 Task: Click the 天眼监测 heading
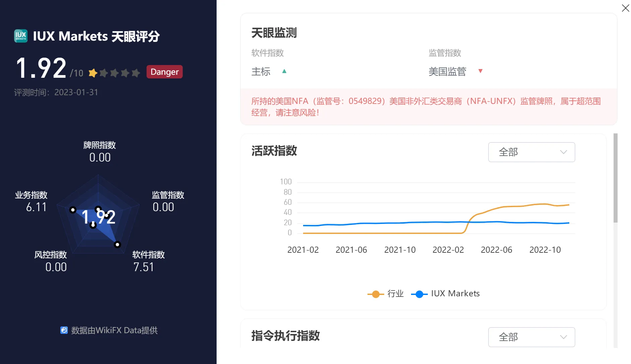click(x=274, y=33)
